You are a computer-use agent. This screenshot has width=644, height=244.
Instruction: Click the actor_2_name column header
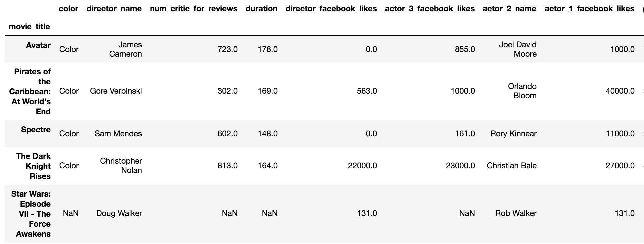click(509, 9)
